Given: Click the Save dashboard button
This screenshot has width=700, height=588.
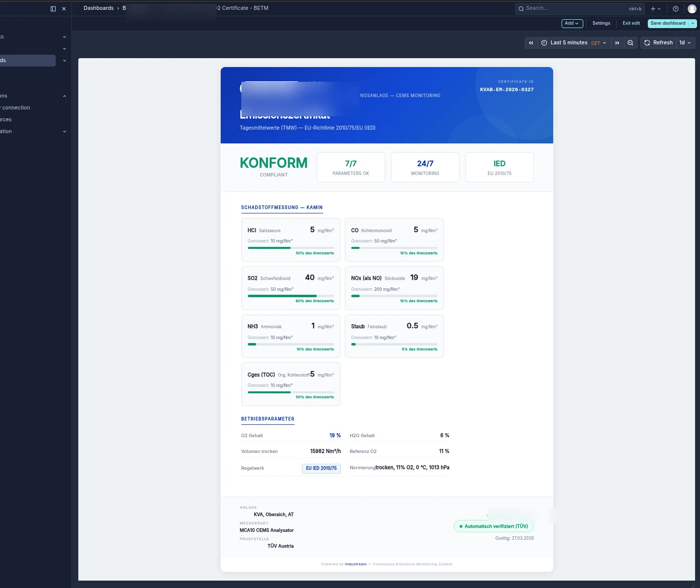Looking at the screenshot, I should tap(668, 23).
